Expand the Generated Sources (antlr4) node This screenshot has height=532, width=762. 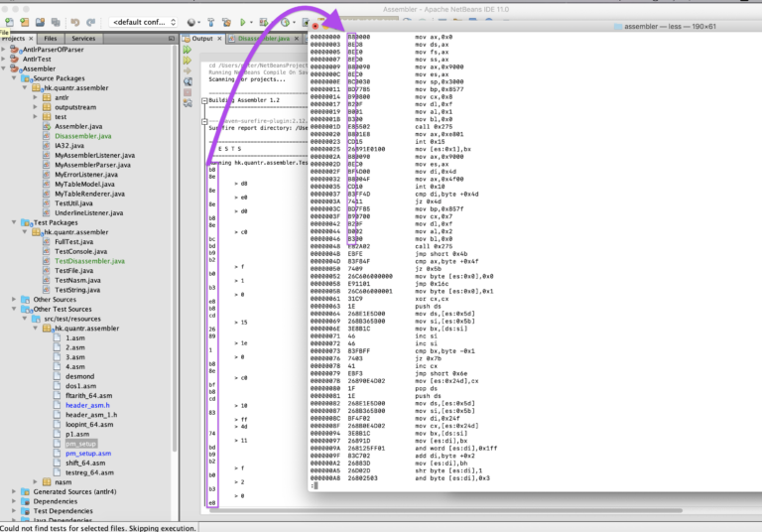point(14,491)
